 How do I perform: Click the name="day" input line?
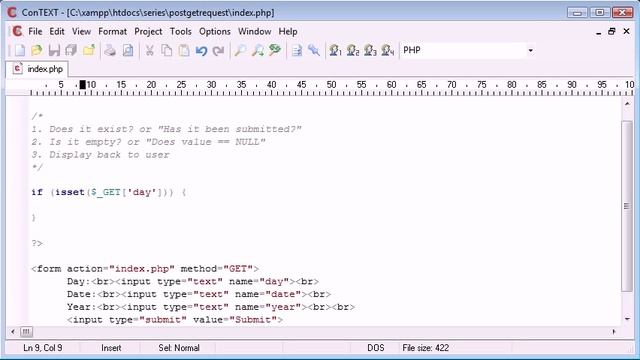193,282
